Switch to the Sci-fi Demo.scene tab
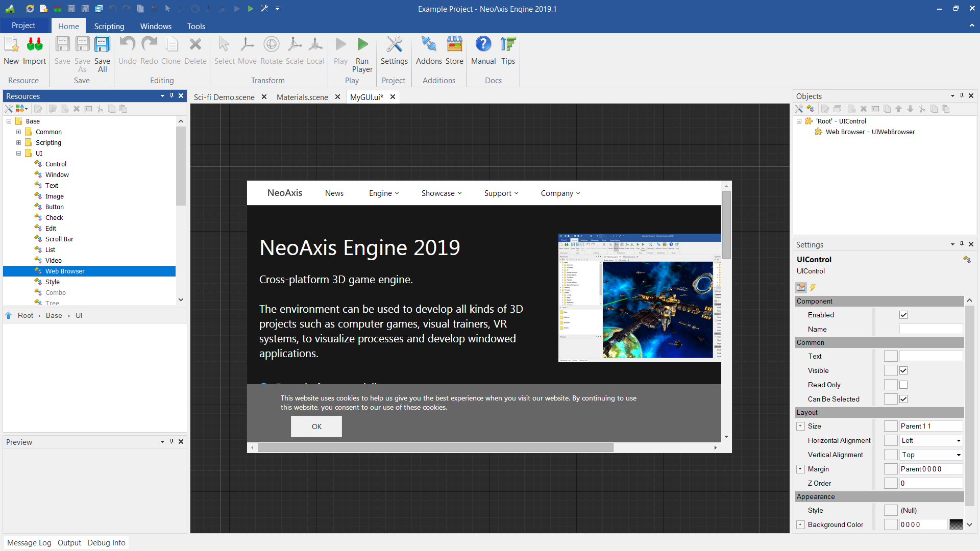This screenshot has width=980, height=551. (224, 97)
